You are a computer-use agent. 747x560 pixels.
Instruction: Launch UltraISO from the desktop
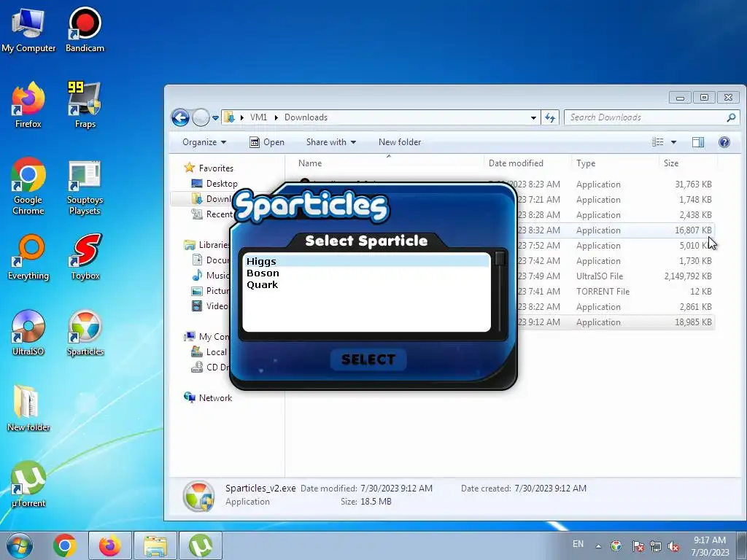[x=28, y=332]
